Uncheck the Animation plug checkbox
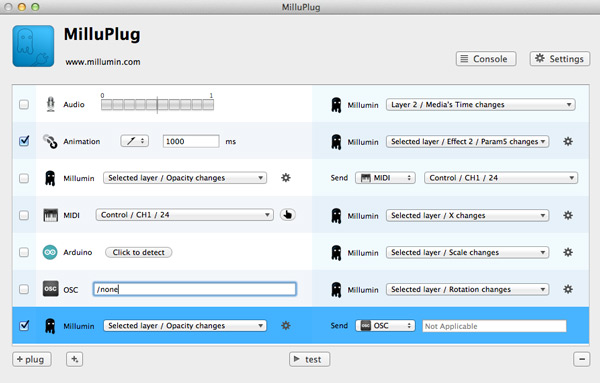600x383 pixels. (x=24, y=141)
